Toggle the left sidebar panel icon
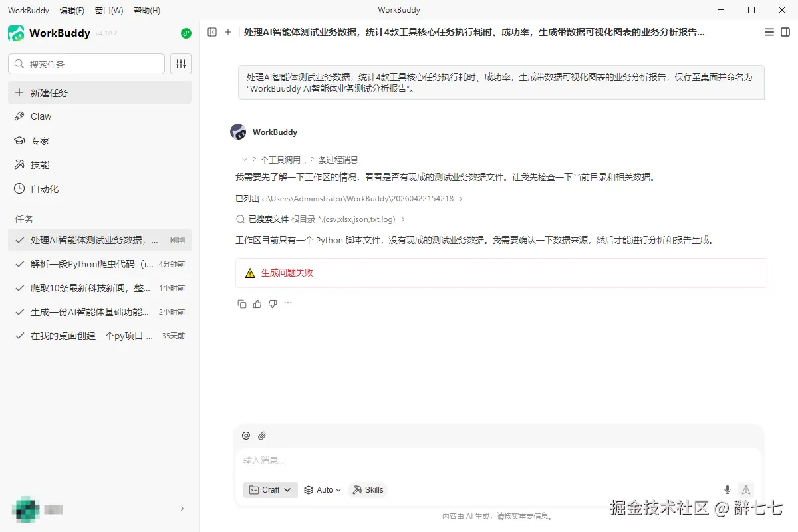 click(212, 32)
